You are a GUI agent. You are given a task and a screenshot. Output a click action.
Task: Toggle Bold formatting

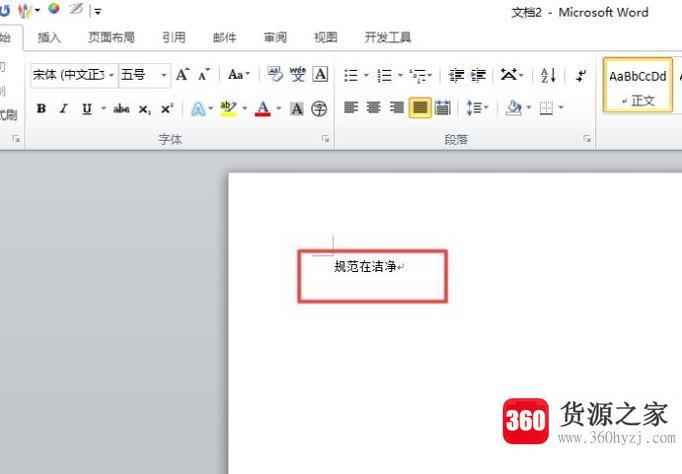pos(41,108)
